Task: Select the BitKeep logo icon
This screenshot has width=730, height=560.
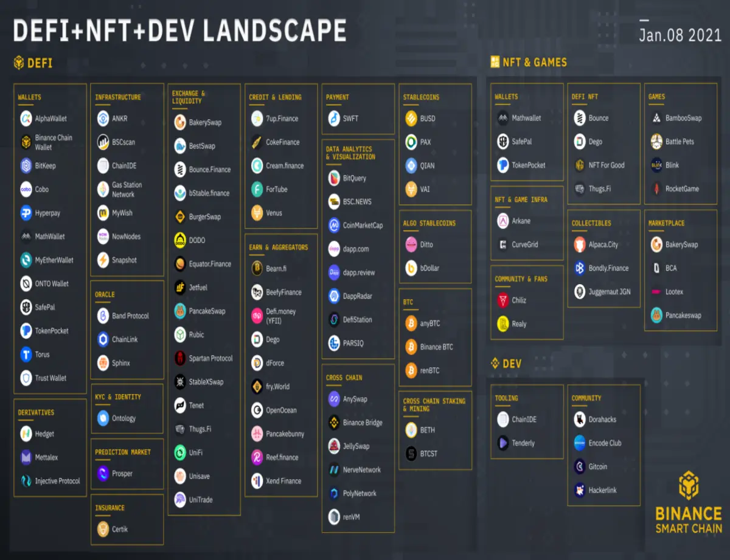Action: coord(26,165)
